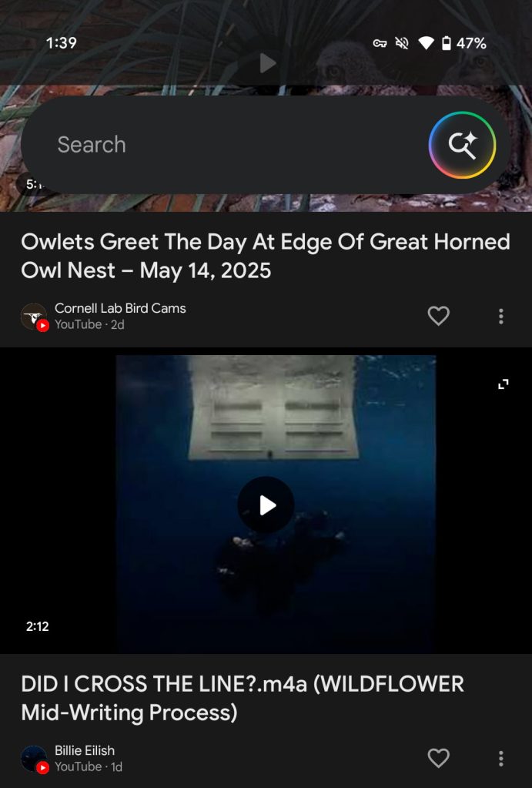The image size is (532, 788).
Task: Open DID I CROSS THE LINE title
Action: coord(243,698)
